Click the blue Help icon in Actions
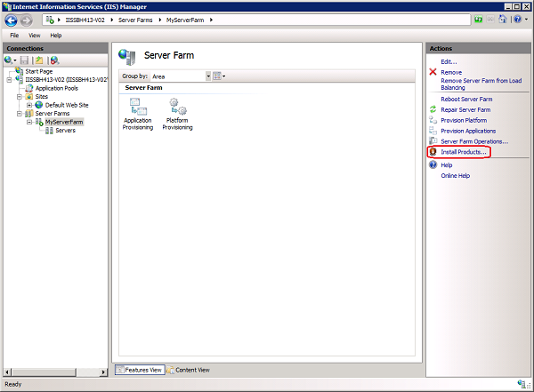Image resolution: width=534 pixels, height=392 pixels. [433, 164]
